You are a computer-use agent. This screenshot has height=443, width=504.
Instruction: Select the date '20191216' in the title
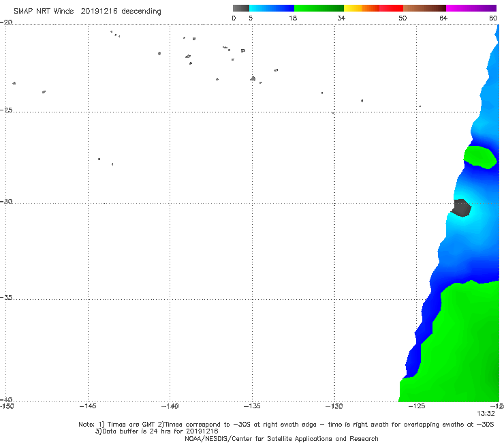click(x=99, y=11)
